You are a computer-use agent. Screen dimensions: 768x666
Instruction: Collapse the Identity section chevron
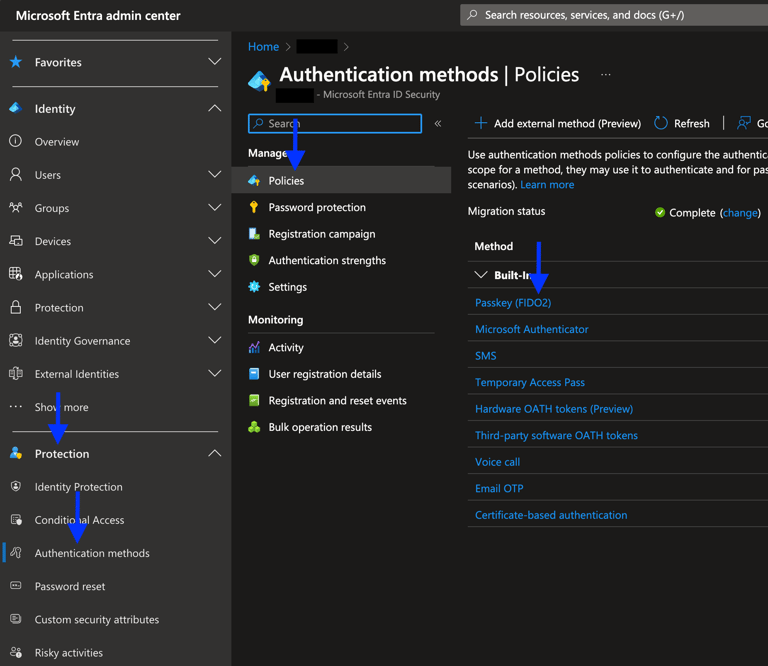(x=215, y=108)
